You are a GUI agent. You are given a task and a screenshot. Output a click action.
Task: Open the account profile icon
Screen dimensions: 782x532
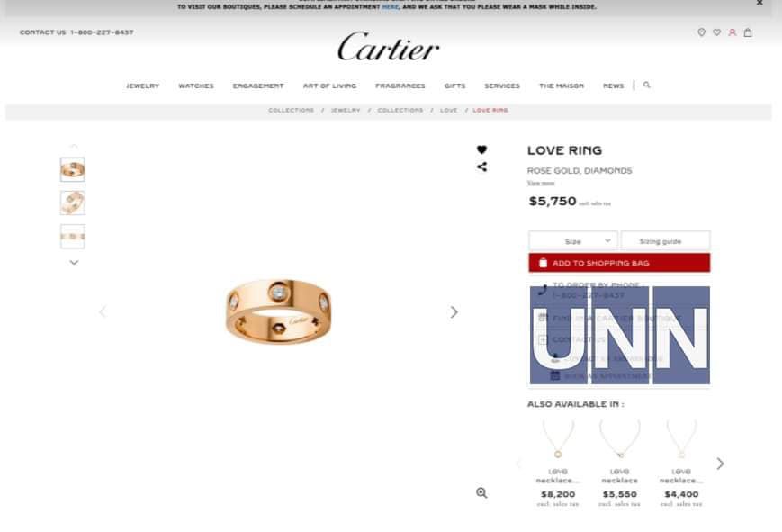click(733, 32)
